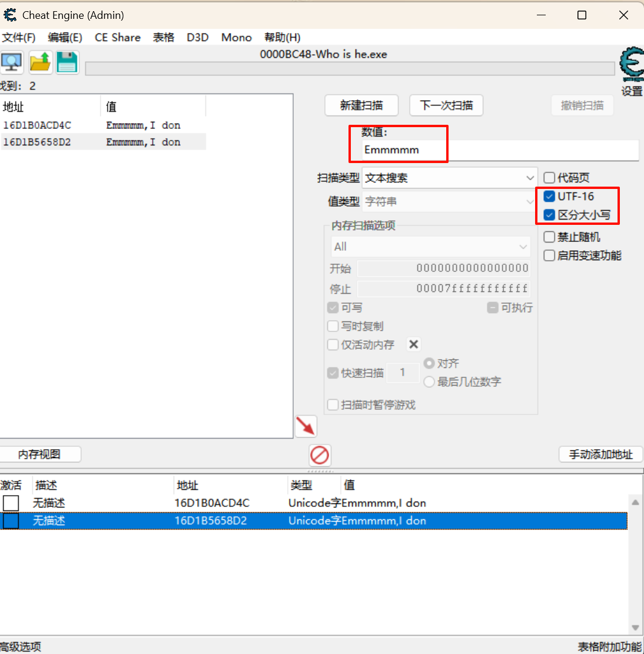Viewport: 644px width, 654px height.
Task: Open the 内存视图 button
Action: click(x=39, y=454)
